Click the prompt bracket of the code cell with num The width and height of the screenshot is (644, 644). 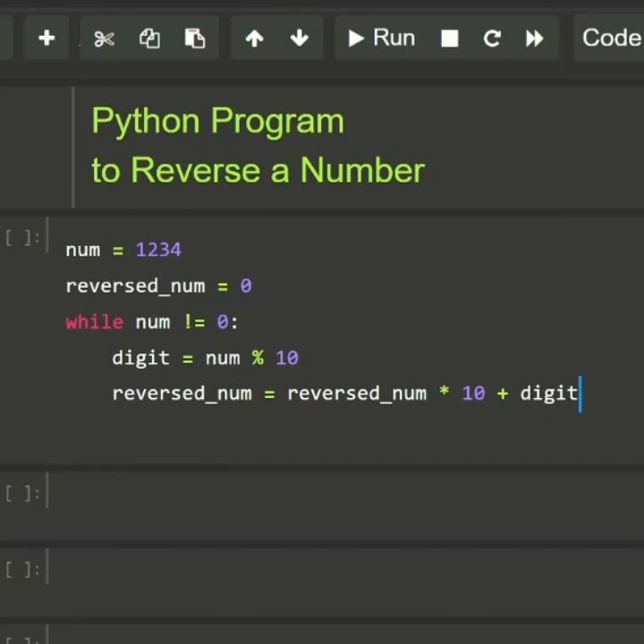(22, 238)
